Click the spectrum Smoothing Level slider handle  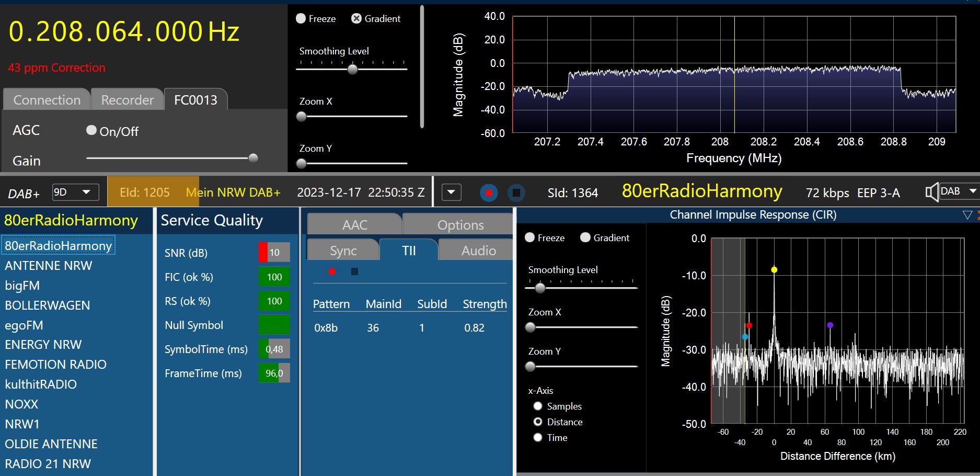click(353, 69)
